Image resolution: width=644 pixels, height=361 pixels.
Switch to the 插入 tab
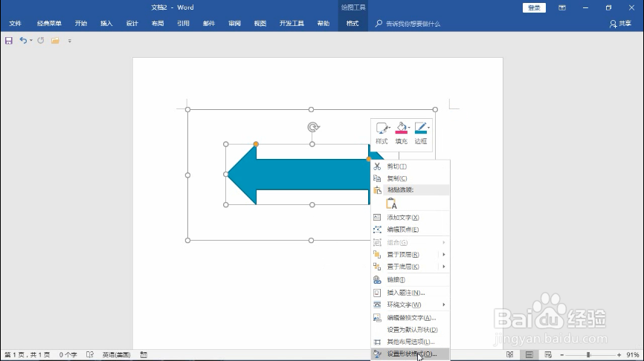[x=106, y=23]
